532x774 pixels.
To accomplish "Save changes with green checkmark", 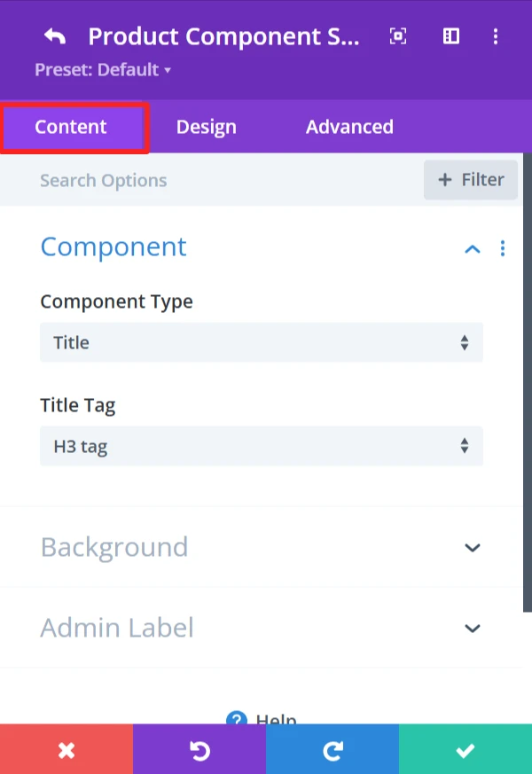I will 465,750.
